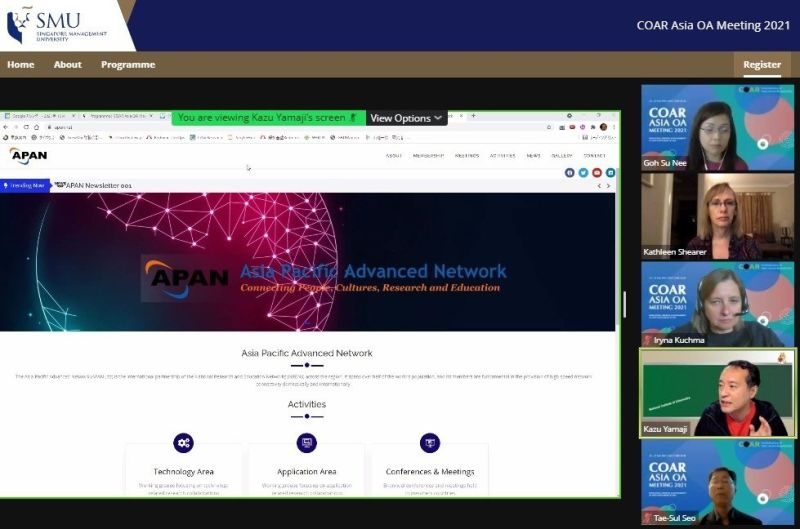Viewport: 800px width, 529px height.
Task: Click APAN About nav item
Action: pos(394,156)
